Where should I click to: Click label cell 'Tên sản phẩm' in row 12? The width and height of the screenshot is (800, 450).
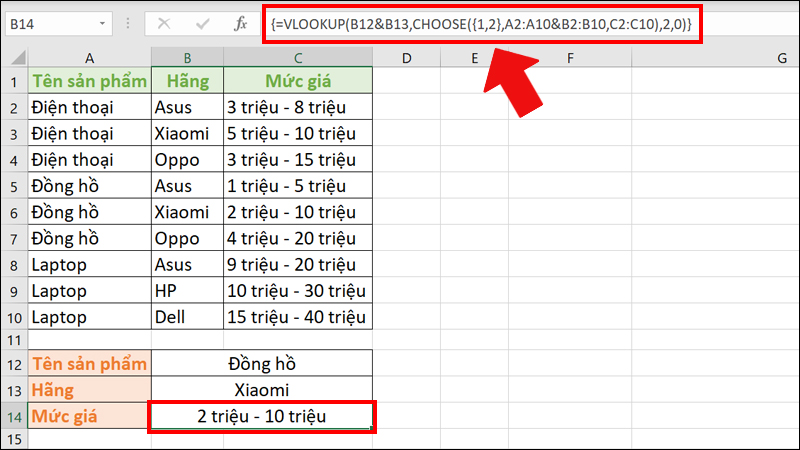click(89, 363)
